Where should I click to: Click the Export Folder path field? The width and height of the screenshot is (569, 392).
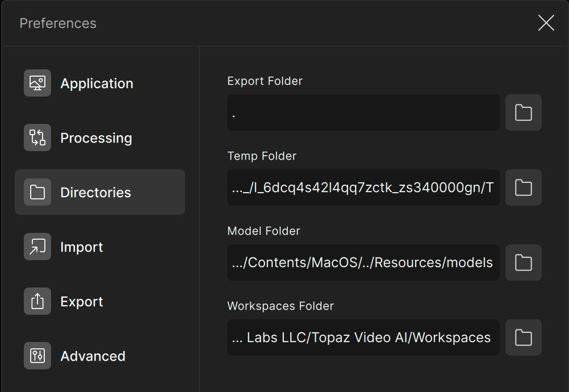pyautogui.click(x=363, y=112)
